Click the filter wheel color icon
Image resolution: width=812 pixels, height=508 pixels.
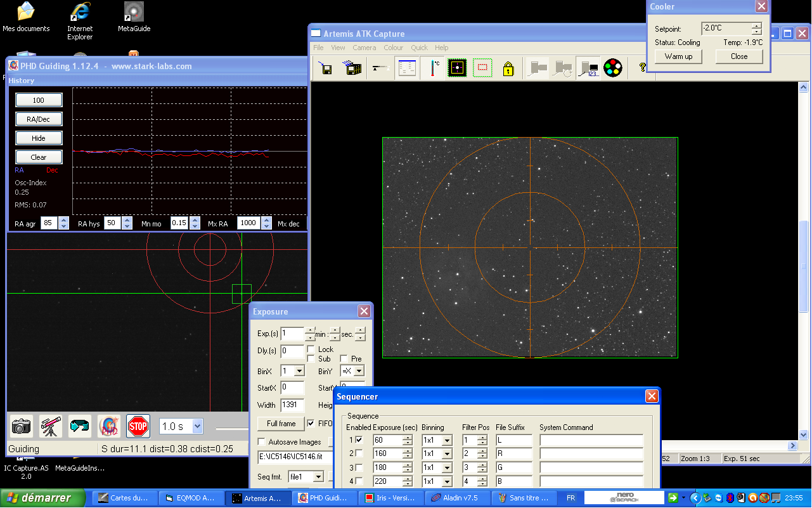(x=612, y=68)
